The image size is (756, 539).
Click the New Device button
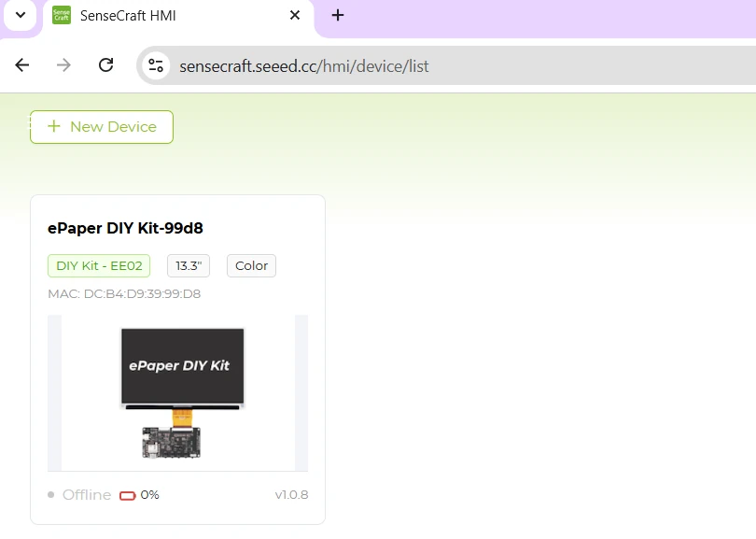(x=102, y=127)
